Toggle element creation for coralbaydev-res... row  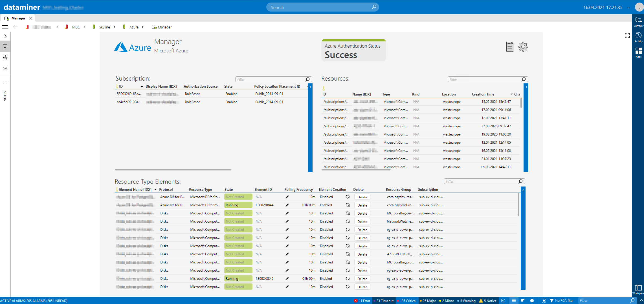tap(348, 197)
